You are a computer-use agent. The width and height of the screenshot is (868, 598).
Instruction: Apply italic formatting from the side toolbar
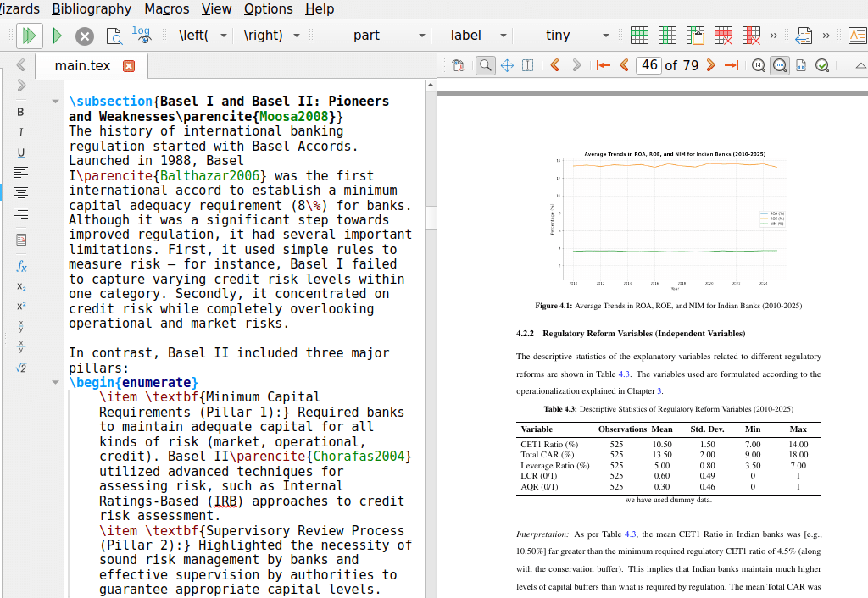pyautogui.click(x=20, y=132)
